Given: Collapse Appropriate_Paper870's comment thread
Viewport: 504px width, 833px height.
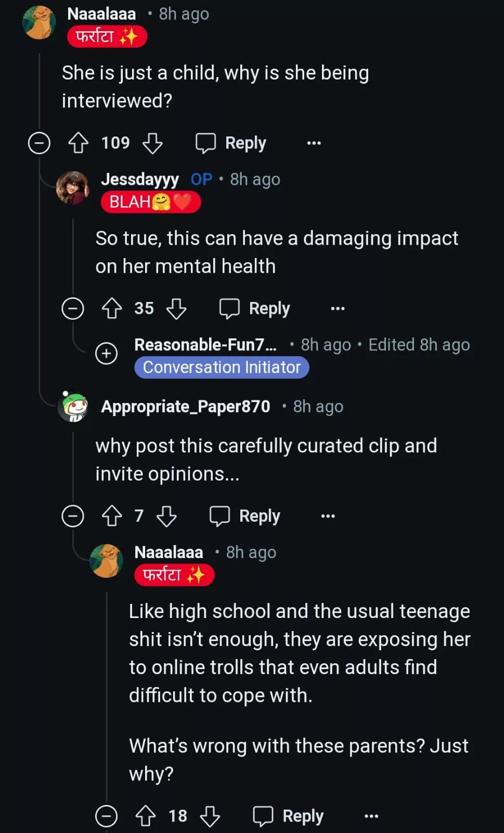Looking at the screenshot, I should pyautogui.click(x=73, y=516).
